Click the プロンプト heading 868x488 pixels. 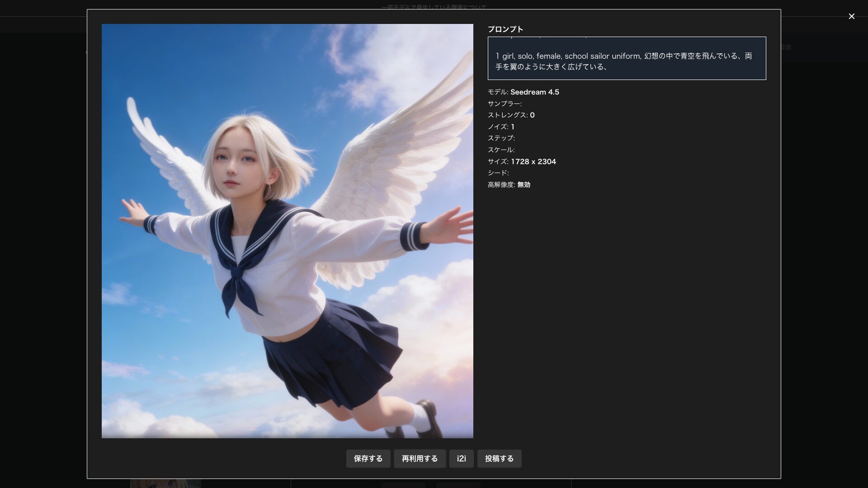point(505,29)
